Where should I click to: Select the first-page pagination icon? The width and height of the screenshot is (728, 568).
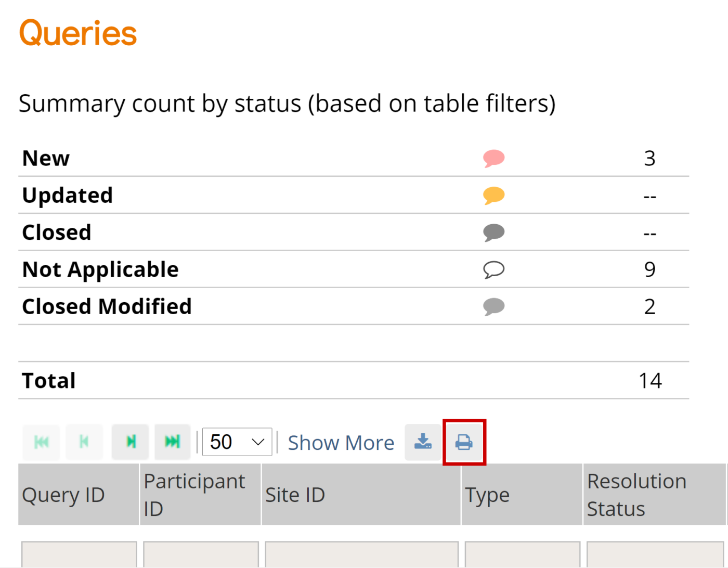41,442
